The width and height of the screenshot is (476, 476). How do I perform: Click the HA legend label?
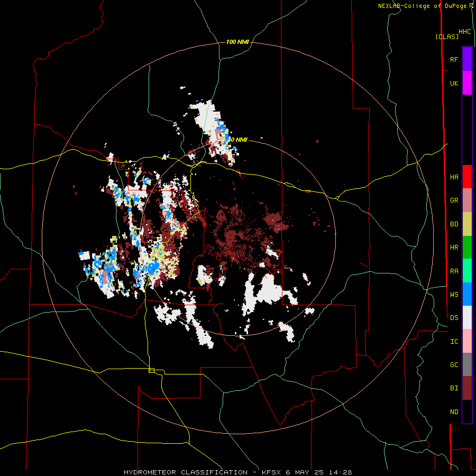tap(454, 177)
